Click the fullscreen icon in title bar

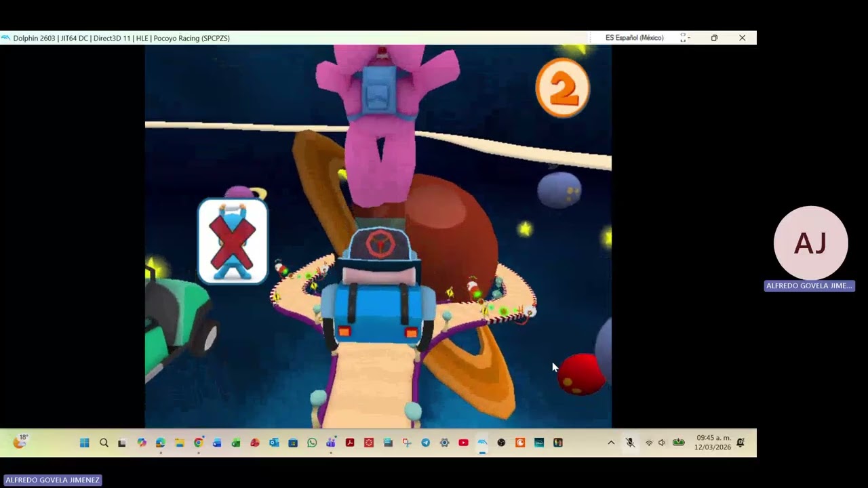[x=683, y=38]
